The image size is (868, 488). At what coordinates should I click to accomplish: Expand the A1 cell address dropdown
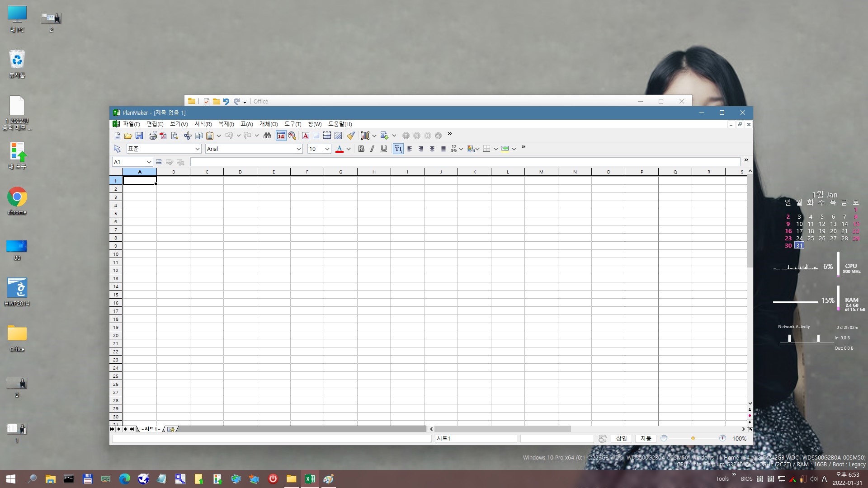pos(149,162)
